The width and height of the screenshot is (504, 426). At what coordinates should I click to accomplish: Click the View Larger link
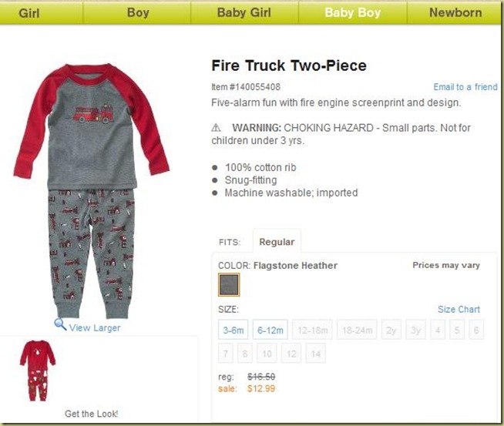[x=95, y=327]
